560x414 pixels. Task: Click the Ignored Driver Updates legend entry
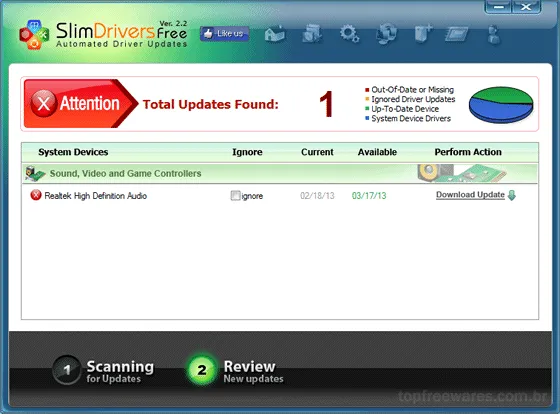coord(410,99)
